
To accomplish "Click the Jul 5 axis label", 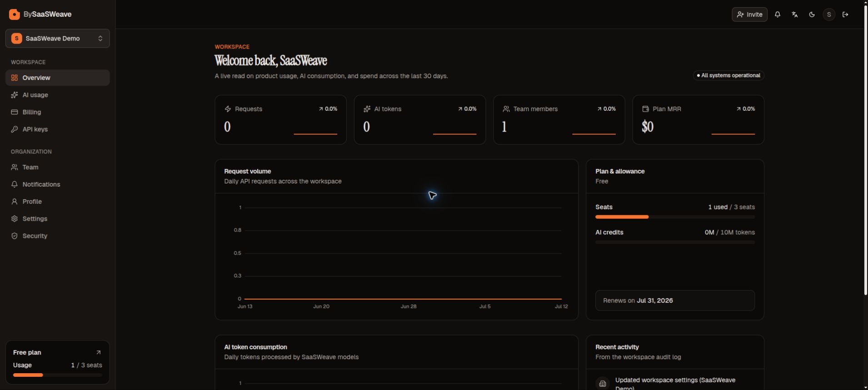I will 485,306.
